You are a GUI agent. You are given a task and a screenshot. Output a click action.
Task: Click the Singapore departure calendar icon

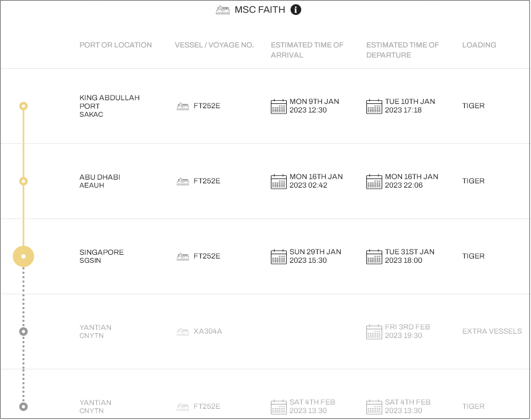(x=374, y=256)
